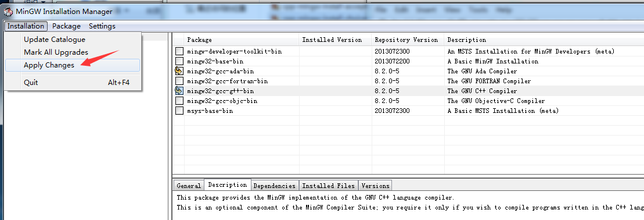Screen dimensions: 644x220
Task: Toggle checkbox for mingw32-base-bin package
Action: (x=179, y=61)
